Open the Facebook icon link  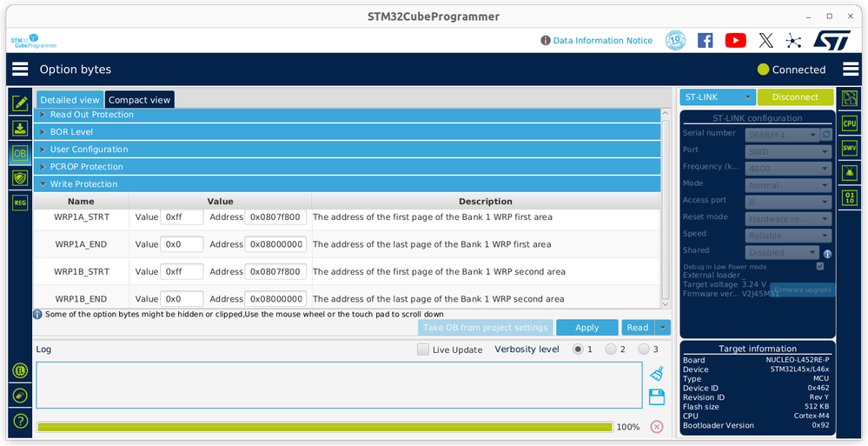pos(705,41)
